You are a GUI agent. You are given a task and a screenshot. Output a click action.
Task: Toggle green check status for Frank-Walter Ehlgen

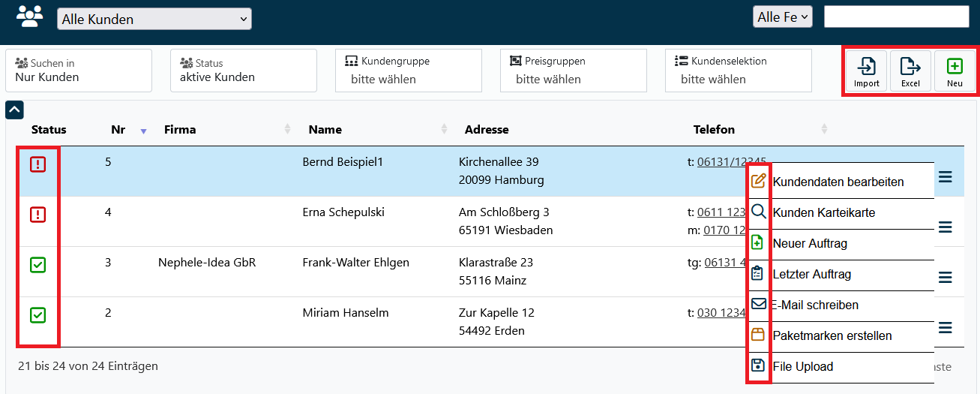(x=38, y=265)
